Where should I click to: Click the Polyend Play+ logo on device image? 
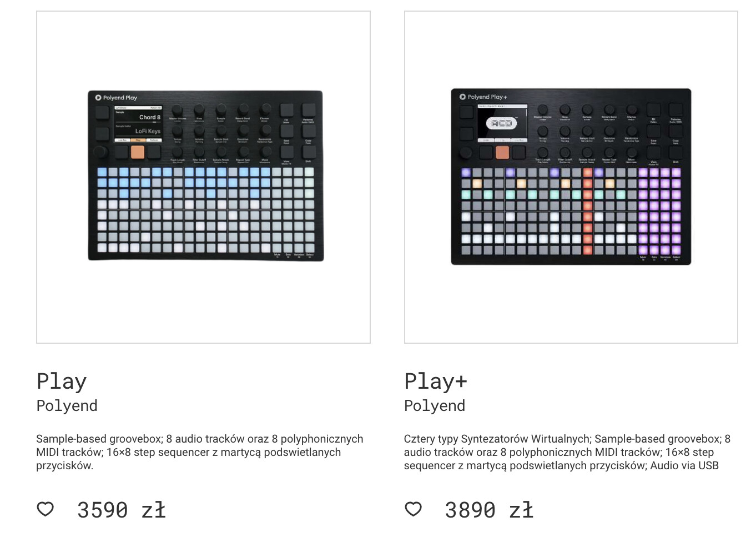[483, 97]
